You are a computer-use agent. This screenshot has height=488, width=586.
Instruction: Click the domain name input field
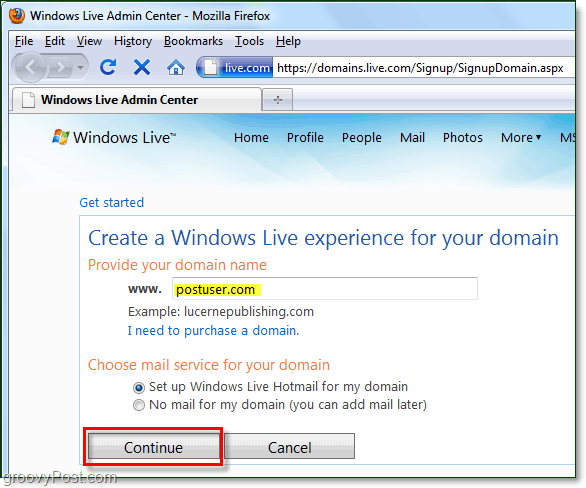click(325, 288)
